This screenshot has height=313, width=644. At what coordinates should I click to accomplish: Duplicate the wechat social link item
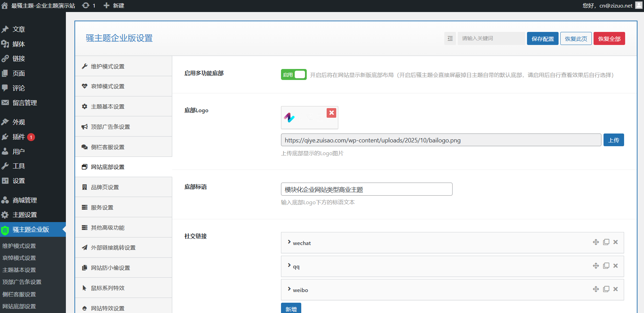[x=606, y=242]
